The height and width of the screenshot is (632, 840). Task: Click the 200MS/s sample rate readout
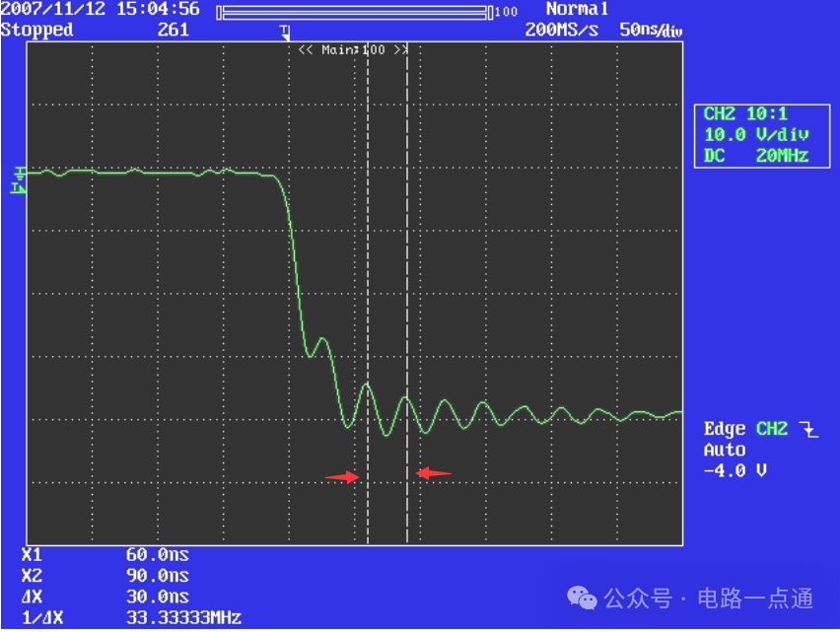click(561, 30)
